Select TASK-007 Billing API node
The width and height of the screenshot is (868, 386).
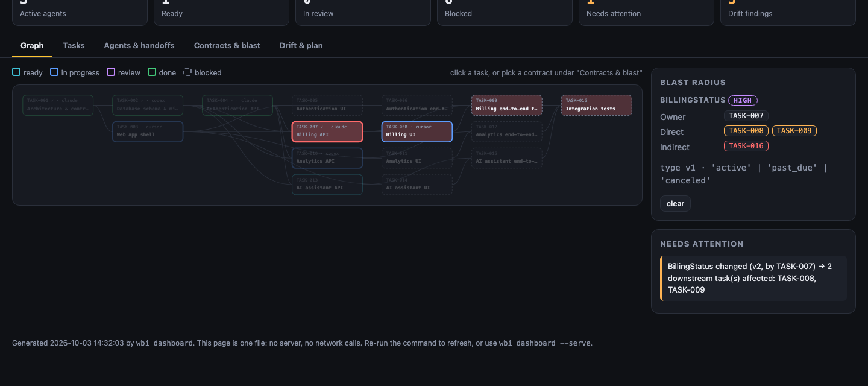(327, 131)
